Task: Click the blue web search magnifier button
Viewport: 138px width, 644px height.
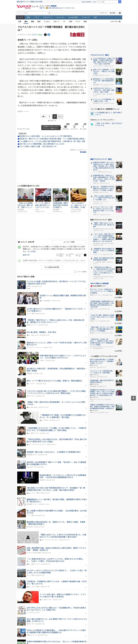Action: (120, 2)
